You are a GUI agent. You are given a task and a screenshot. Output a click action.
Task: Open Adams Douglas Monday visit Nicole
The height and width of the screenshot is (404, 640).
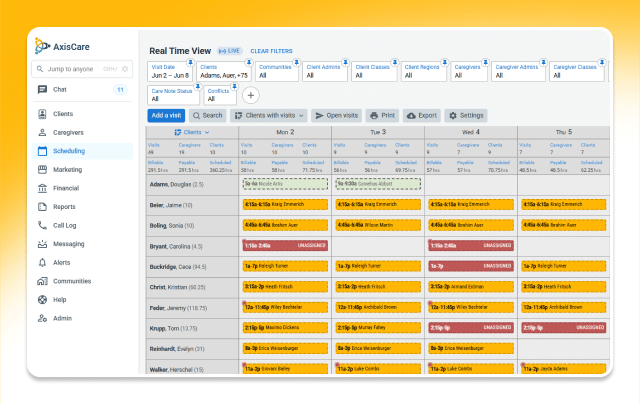(285, 184)
